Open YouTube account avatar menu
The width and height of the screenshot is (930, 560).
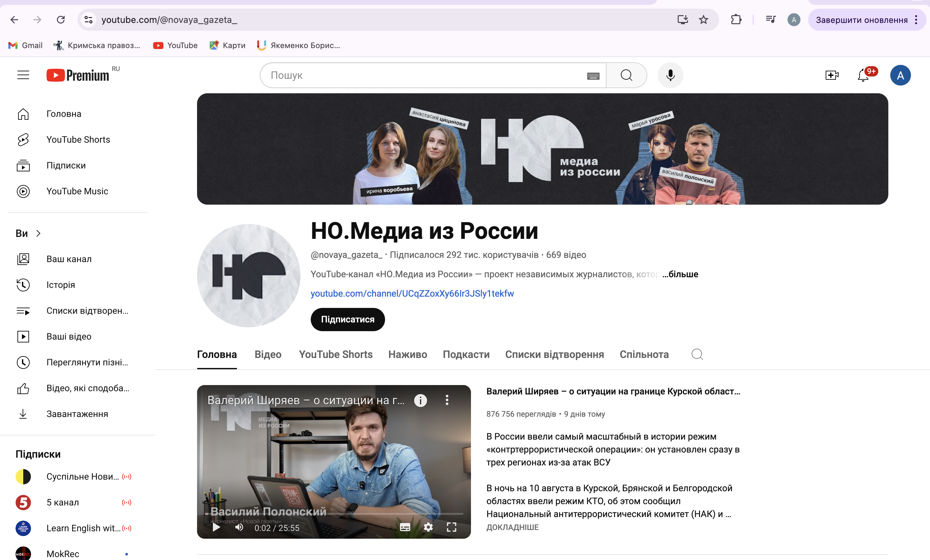(x=900, y=75)
